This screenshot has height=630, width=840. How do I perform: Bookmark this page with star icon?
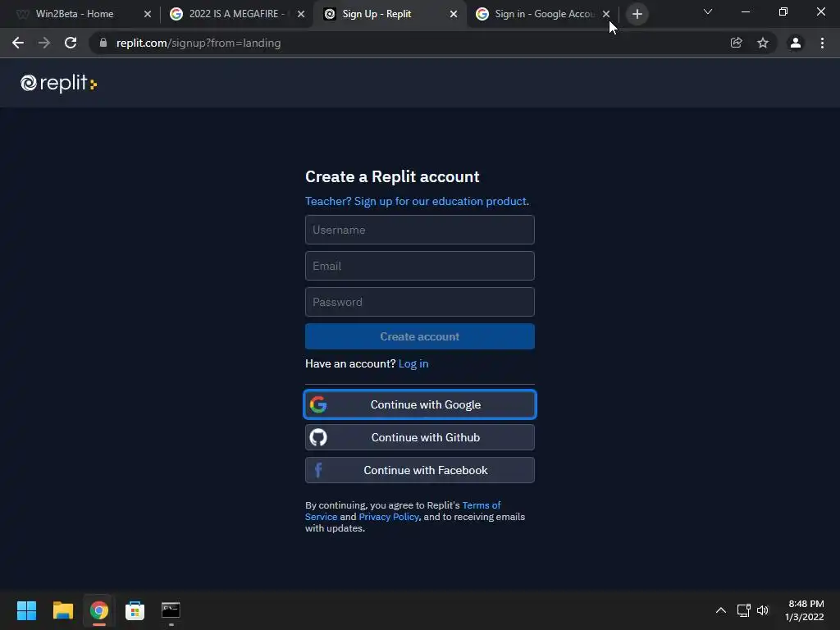coord(763,43)
